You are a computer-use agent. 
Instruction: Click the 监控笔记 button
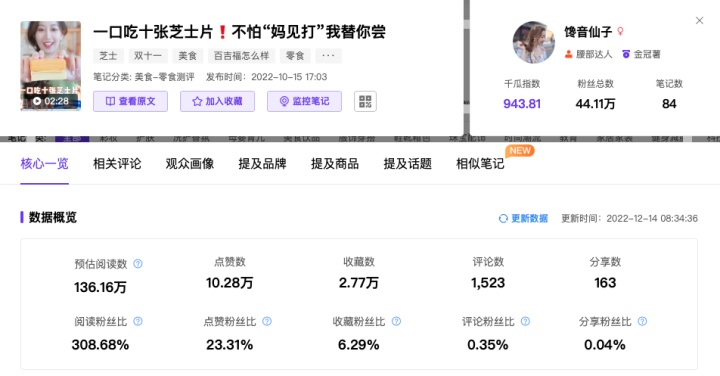click(x=304, y=101)
